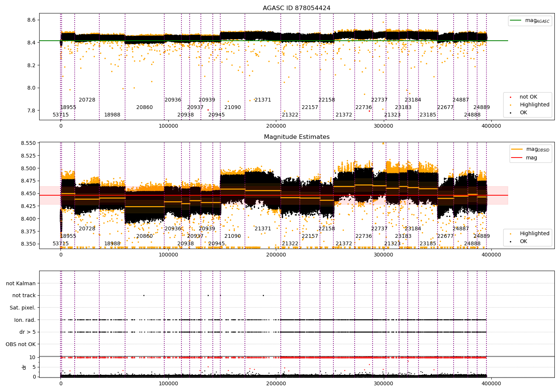The height and width of the screenshot is (392, 560).
Task: Click 24889 in the Magnitude Estimates plot
Action: (482, 236)
